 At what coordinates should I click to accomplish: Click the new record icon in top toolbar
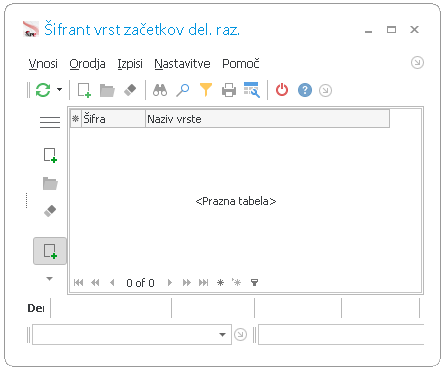click(x=84, y=90)
